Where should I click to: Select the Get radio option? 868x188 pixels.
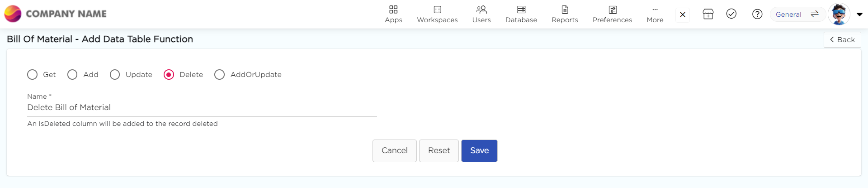(x=33, y=75)
